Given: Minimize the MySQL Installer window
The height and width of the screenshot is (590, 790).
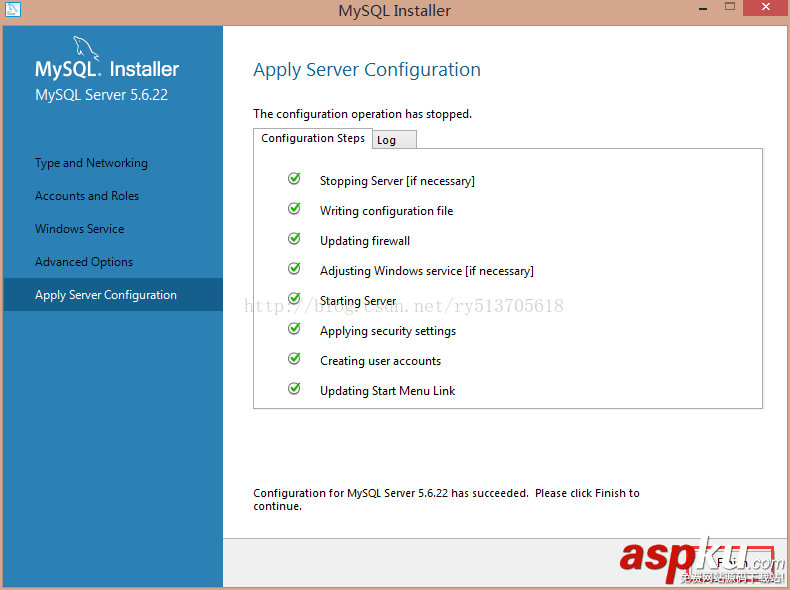Looking at the screenshot, I should [x=702, y=10].
